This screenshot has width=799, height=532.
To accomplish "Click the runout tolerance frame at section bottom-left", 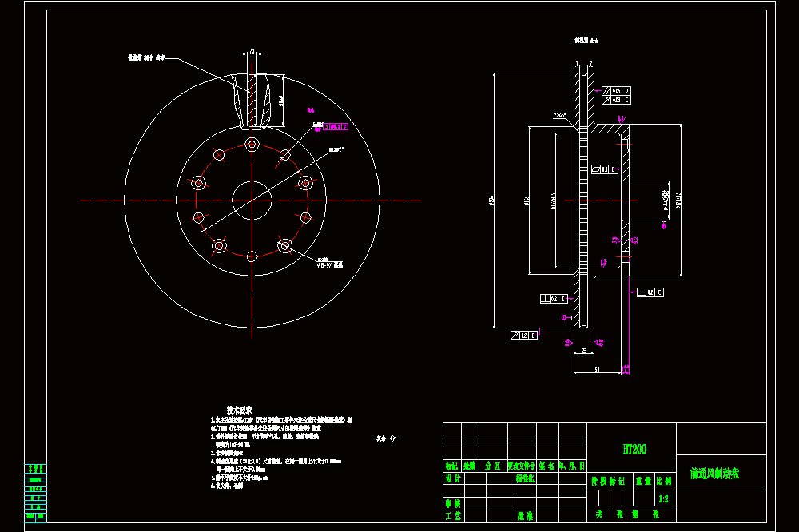I will tap(524, 335).
